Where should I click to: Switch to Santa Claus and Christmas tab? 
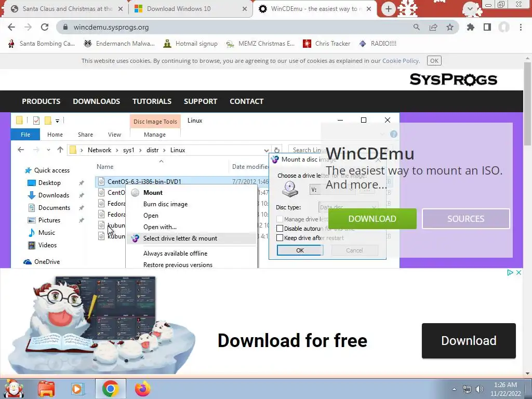point(66,9)
